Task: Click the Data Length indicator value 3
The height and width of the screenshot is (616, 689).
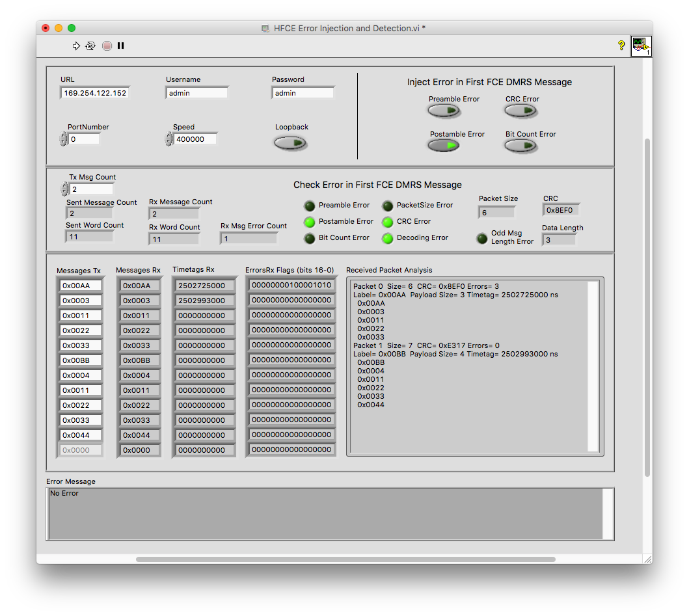Action: [x=558, y=240]
